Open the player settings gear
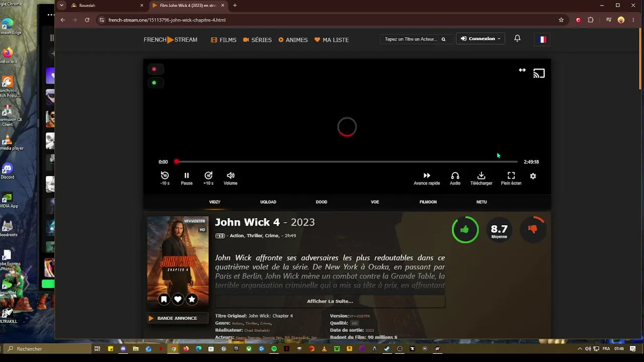Screen dimensions: 644x362 (533, 176)
